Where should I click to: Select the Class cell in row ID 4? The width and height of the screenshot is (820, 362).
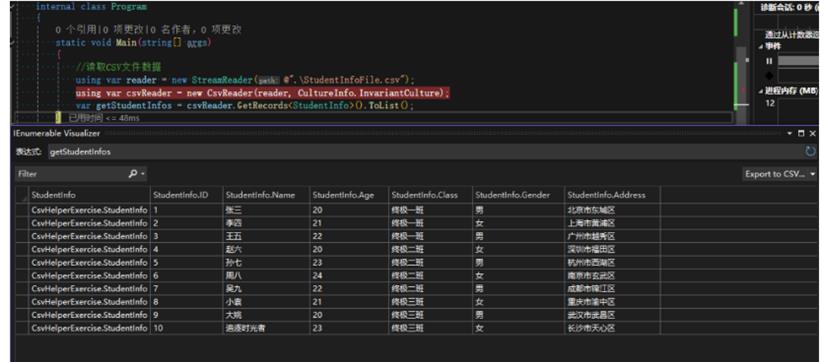pos(430,250)
